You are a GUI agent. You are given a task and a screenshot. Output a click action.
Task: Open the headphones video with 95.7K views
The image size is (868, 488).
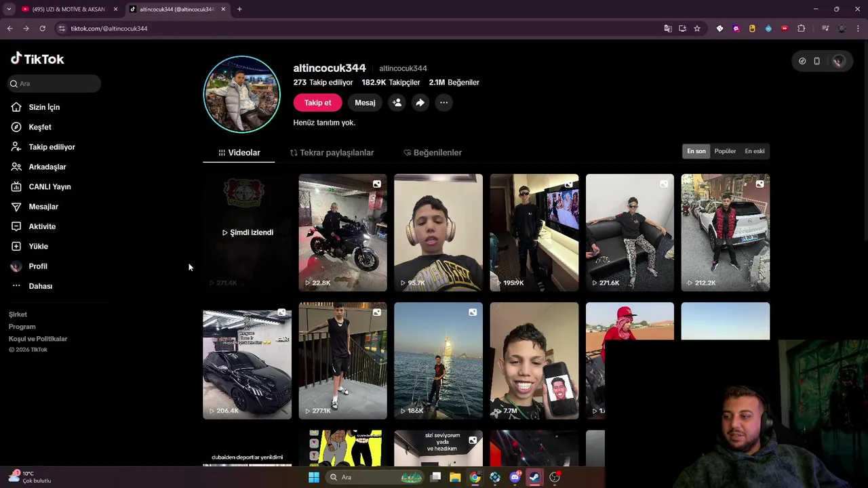coord(438,232)
